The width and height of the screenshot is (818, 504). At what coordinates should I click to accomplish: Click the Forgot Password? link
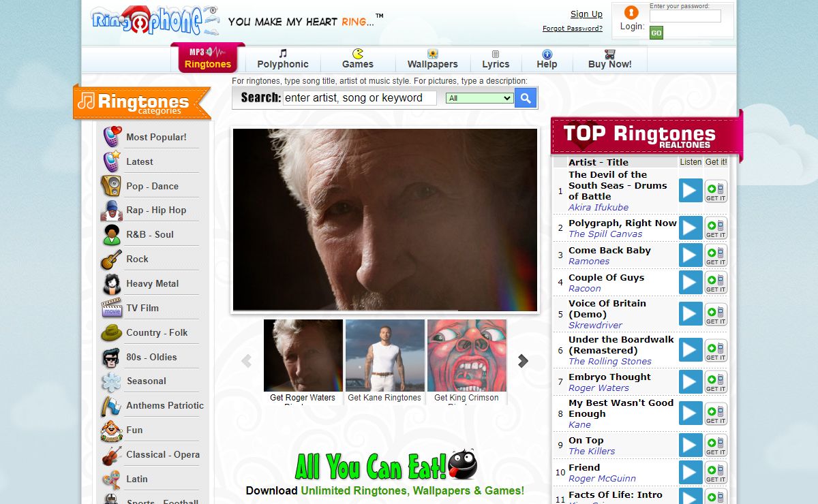(573, 29)
